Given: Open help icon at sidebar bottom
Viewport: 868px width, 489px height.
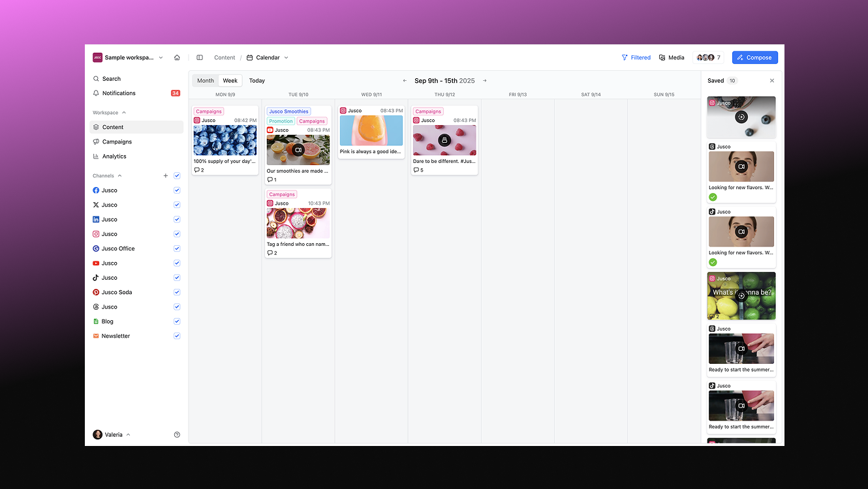Looking at the screenshot, I should (x=177, y=435).
